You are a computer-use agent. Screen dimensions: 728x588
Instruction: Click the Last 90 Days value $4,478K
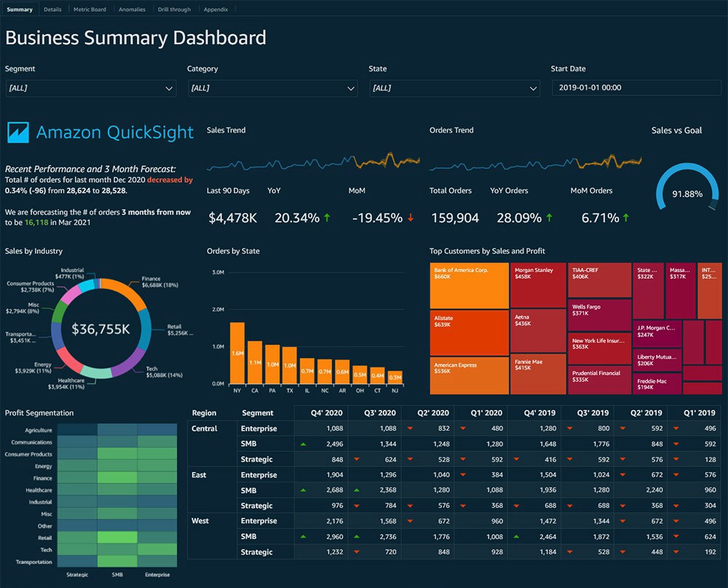click(233, 218)
